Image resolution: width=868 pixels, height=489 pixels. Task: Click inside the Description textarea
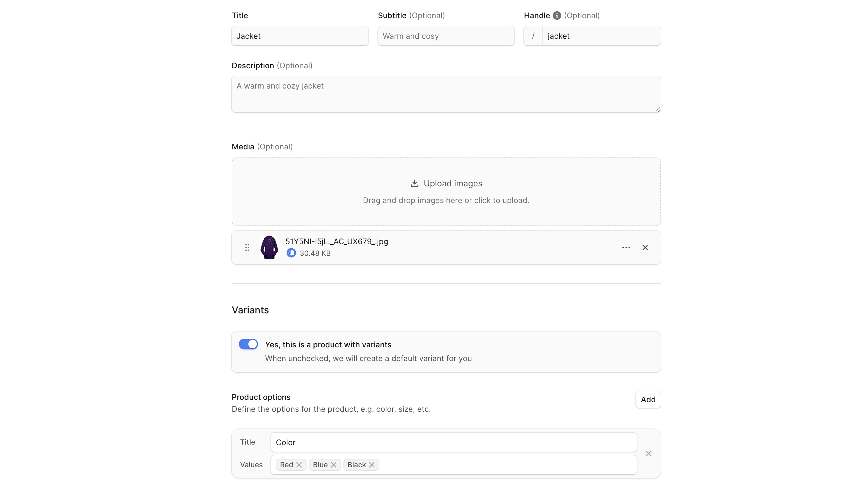click(x=446, y=95)
